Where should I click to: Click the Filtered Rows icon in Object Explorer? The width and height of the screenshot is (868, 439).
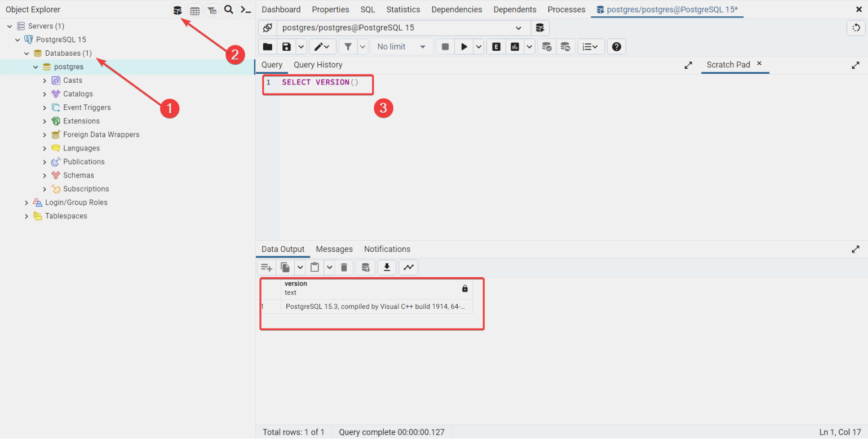click(212, 10)
